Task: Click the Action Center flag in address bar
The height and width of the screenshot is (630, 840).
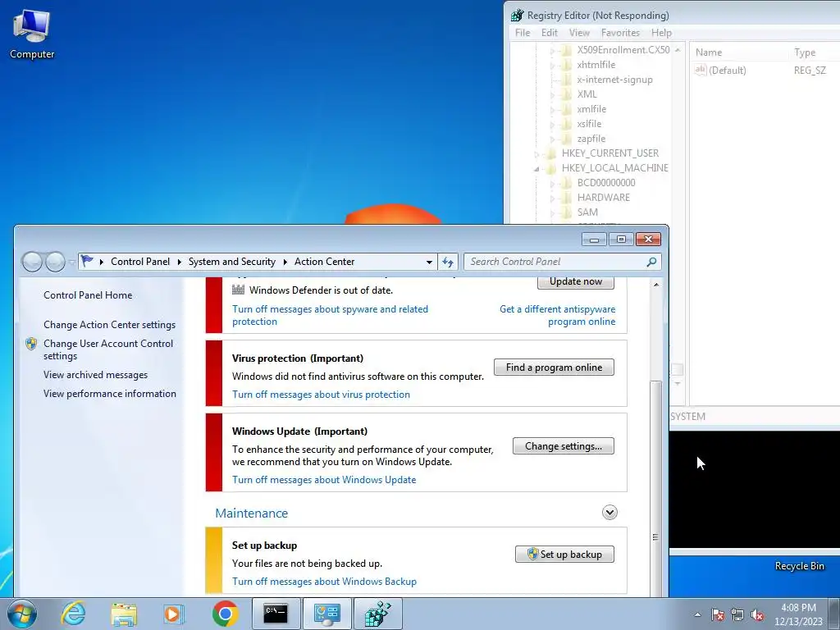Action: [x=87, y=261]
